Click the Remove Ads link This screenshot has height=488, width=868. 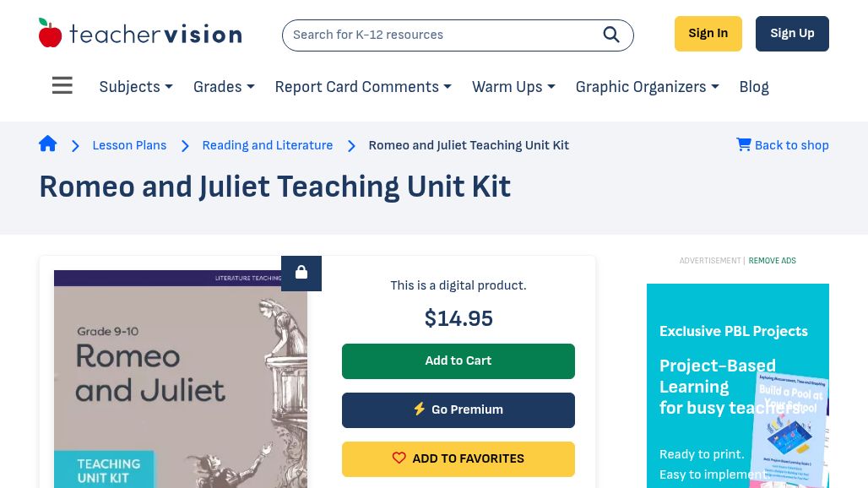point(773,261)
